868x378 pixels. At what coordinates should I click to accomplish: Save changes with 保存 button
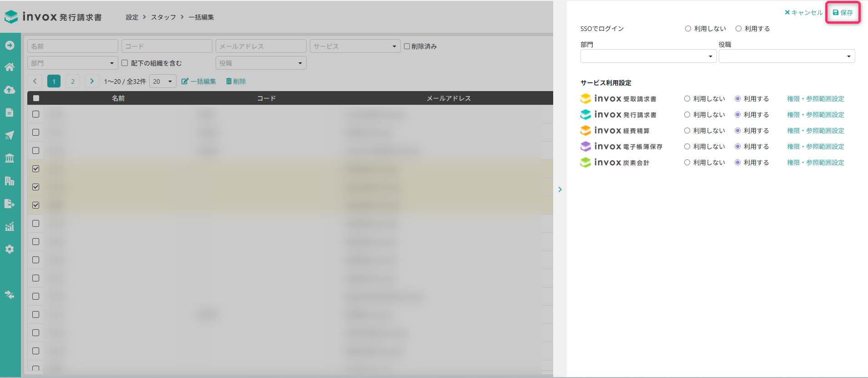pyautogui.click(x=843, y=13)
